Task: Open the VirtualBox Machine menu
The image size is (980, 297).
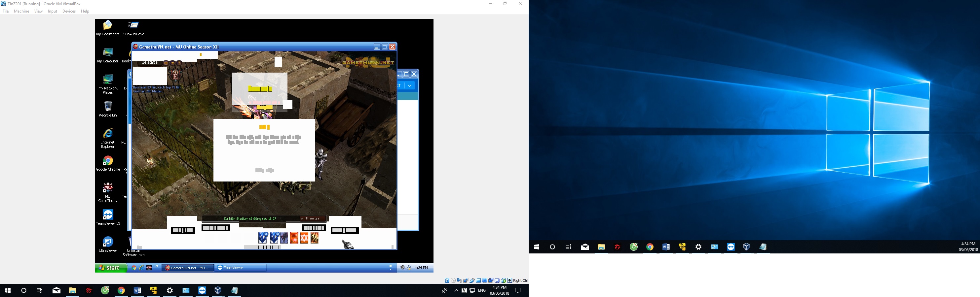Action: [21, 12]
